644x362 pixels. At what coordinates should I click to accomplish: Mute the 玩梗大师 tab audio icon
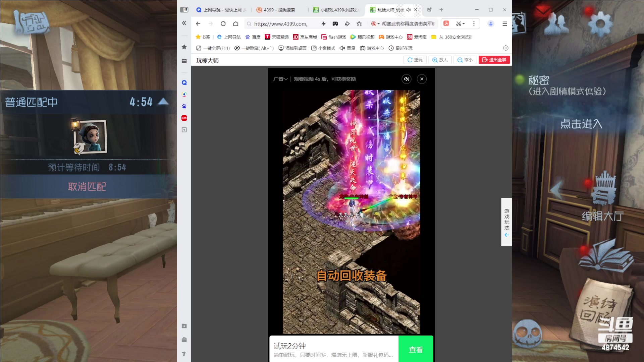[409, 10]
